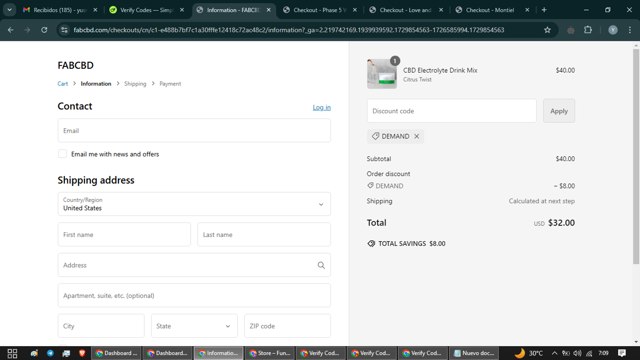This screenshot has width=640, height=360.
Task: Click the Log in link
Action: tap(322, 107)
